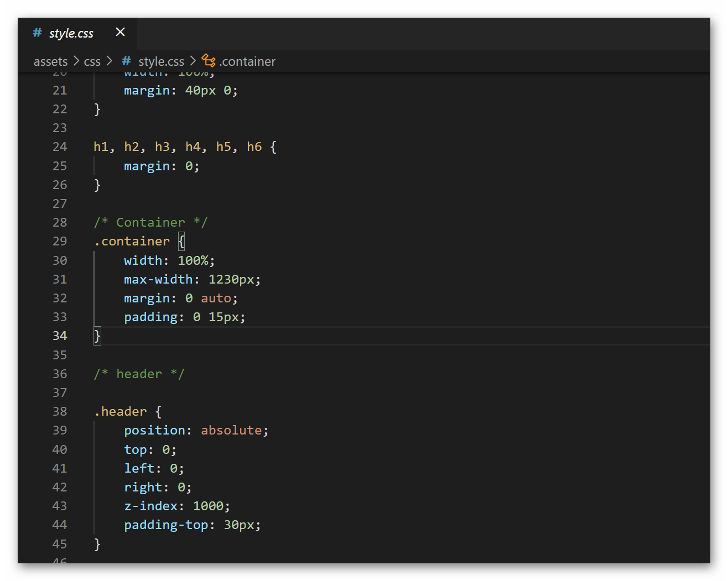This screenshot has width=728, height=581.
Task: Close the style.css editor tab
Action: click(x=120, y=32)
